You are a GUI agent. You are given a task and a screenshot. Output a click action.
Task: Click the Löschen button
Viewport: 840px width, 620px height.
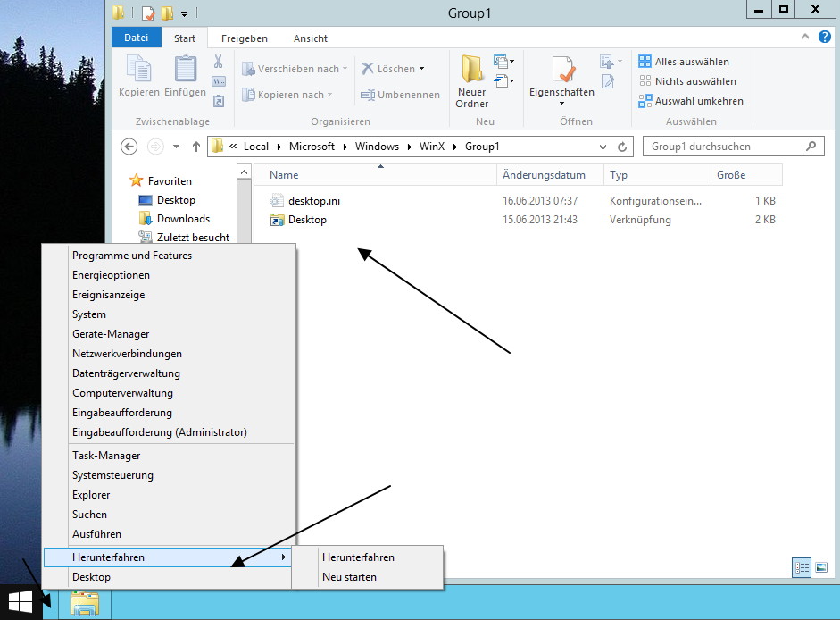point(393,69)
